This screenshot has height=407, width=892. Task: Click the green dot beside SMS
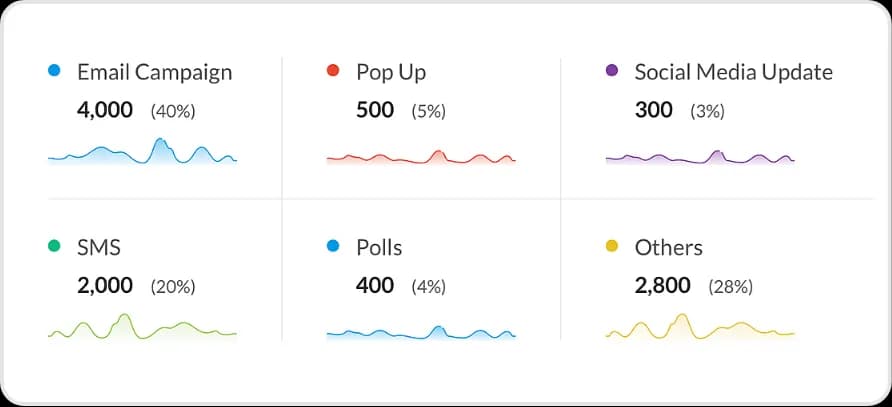pyautogui.click(x=54, y=246)
